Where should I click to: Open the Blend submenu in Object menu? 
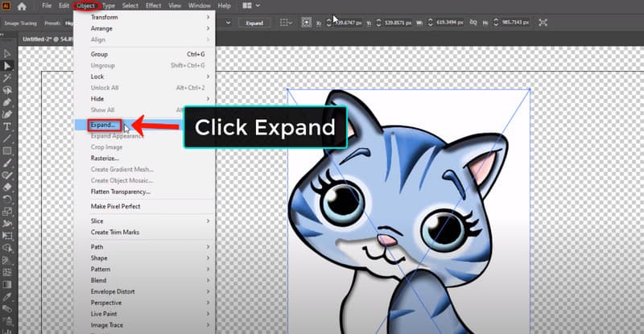(x=145, y=280)
